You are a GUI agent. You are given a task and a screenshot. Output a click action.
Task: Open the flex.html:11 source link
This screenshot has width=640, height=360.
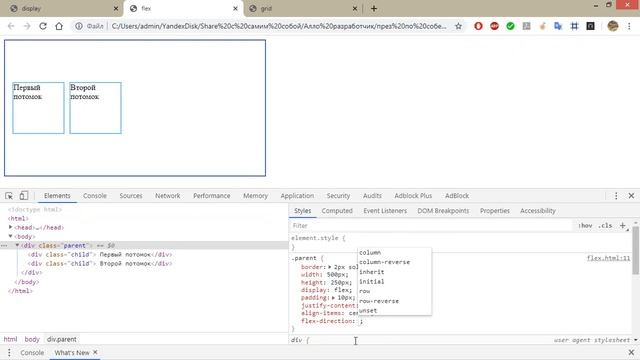click(608, 258)
